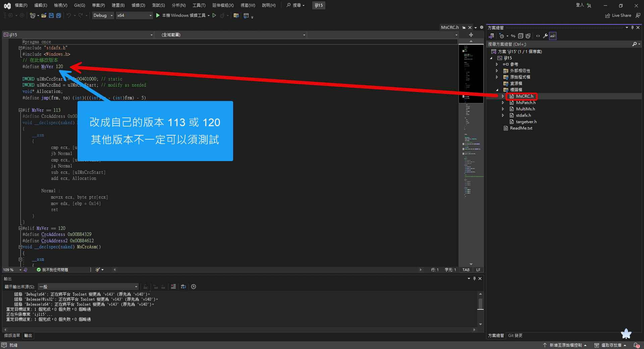
Task: Select the ReadMe.txt file
Action: click(521, 128)
